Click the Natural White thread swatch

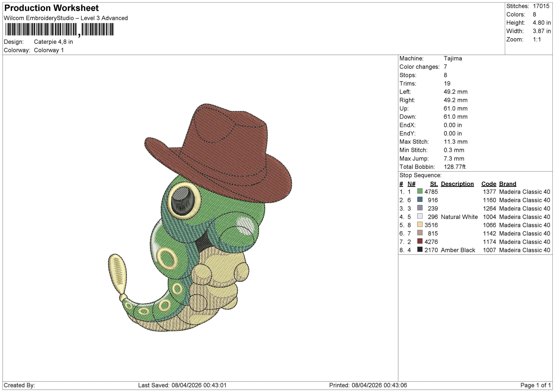[420, 216]
